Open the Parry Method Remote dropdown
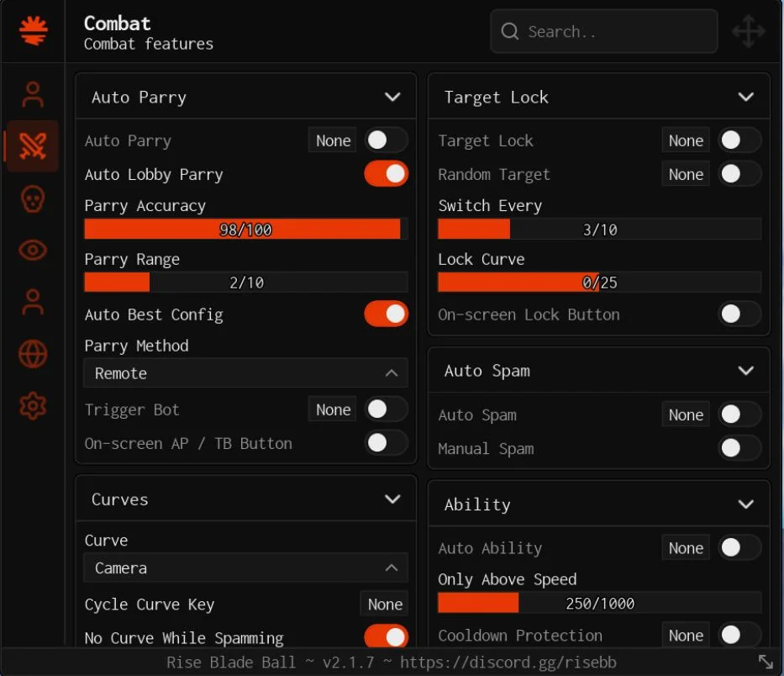Image resolution: width=784 pixels, height=676 pixels. pos(246,372)
